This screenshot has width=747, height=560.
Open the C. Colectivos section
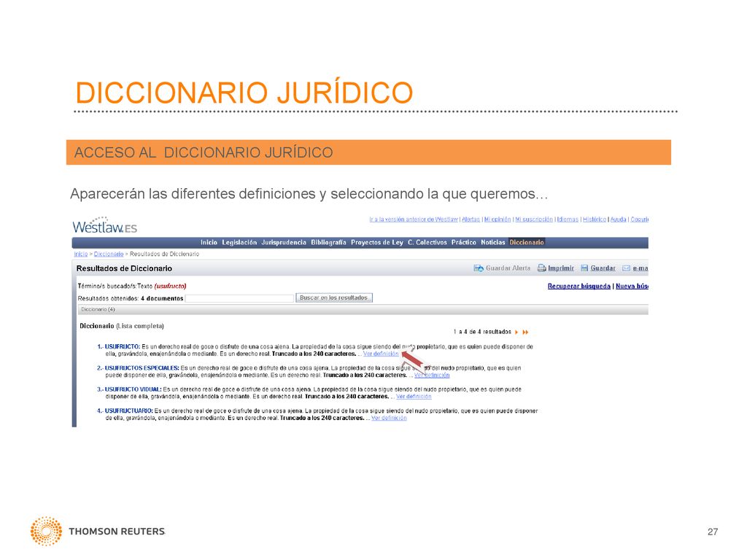(427, 242)
